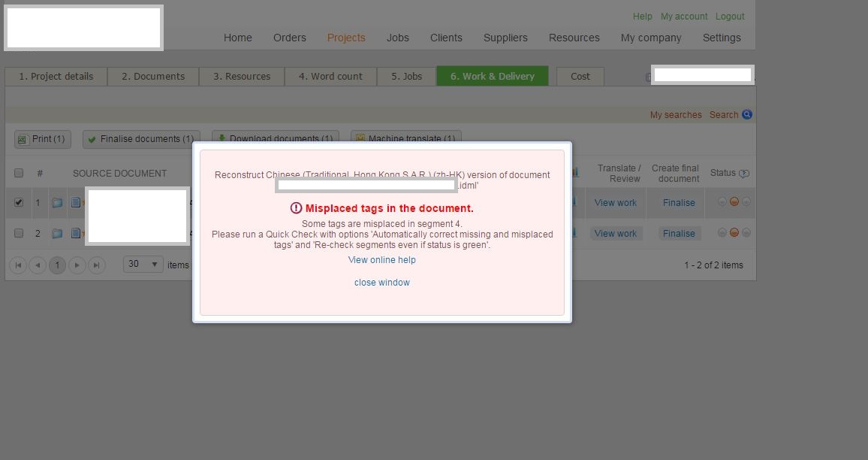Screen dimensions: 868x460
Task: Click the Translate / Review column header
Action: (x=619, y=174)
